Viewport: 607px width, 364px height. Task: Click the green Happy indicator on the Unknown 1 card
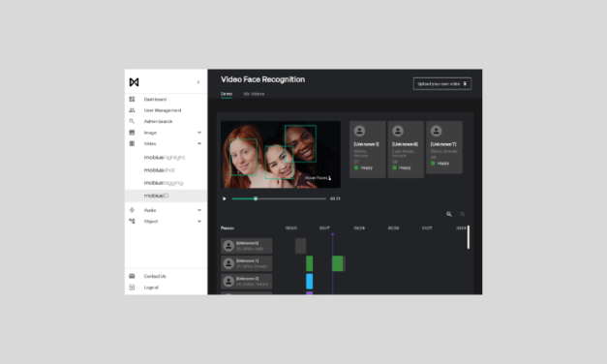pyautogui.click(x=356, y=167)
